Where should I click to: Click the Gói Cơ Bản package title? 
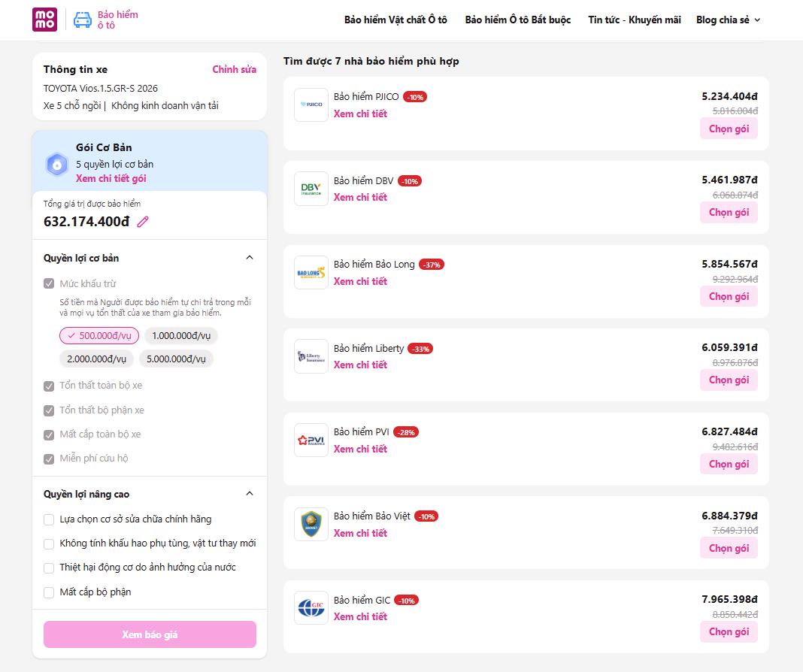[x=104, y=147]
